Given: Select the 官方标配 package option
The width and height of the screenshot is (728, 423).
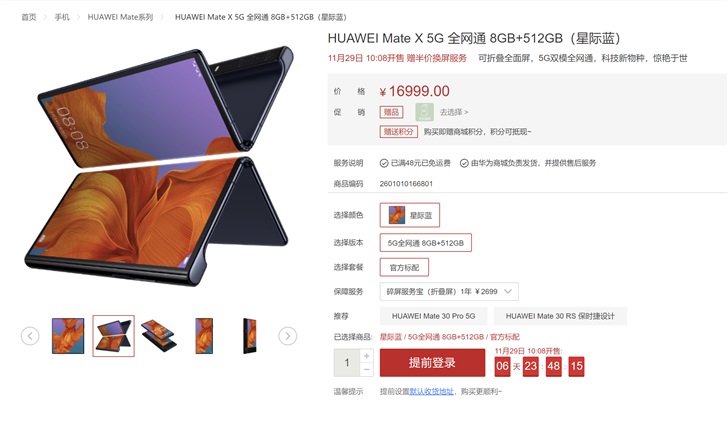Looking at the screenshot, I should 404,267.
